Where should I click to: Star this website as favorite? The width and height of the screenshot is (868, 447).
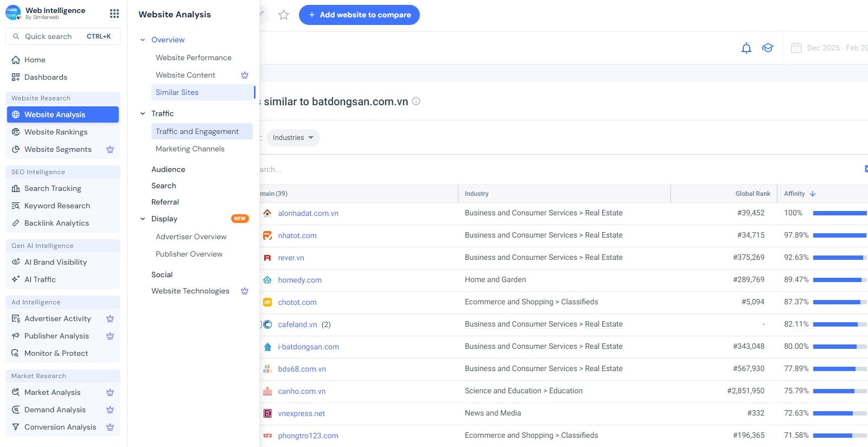283,15
